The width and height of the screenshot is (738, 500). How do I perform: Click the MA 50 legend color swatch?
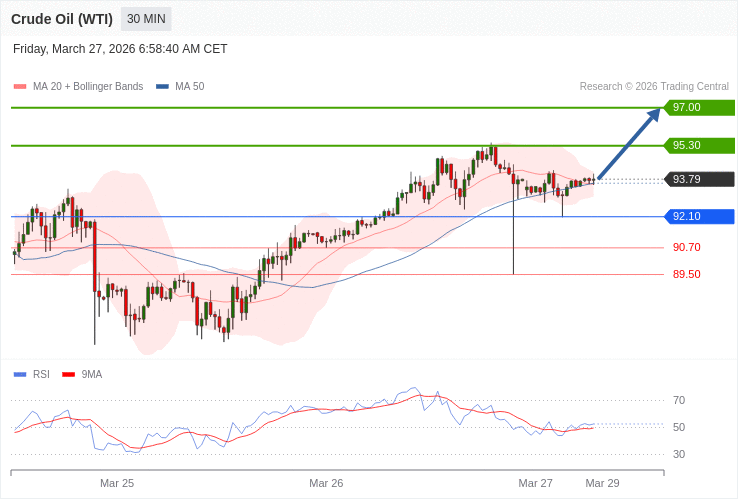(x=162, y=86)
